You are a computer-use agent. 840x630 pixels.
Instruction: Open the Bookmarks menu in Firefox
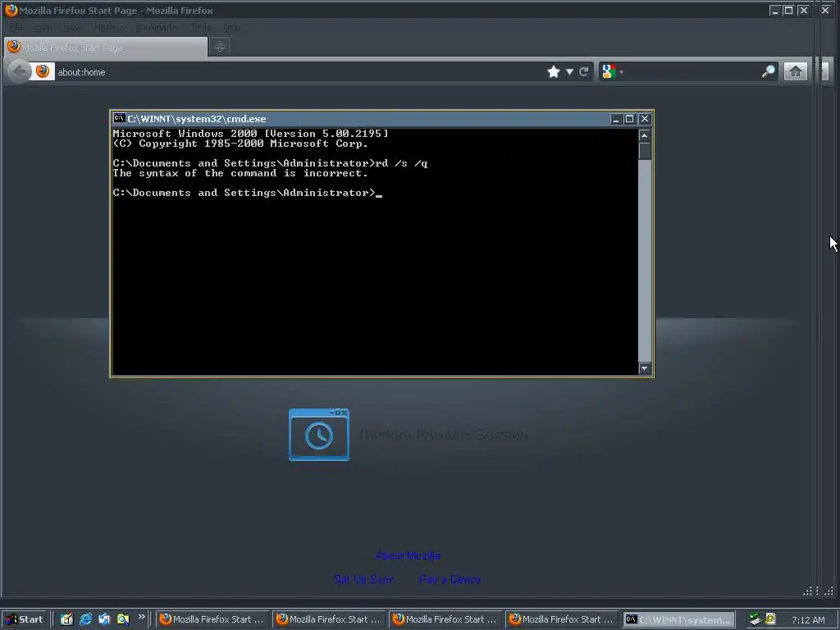point(156,27)
